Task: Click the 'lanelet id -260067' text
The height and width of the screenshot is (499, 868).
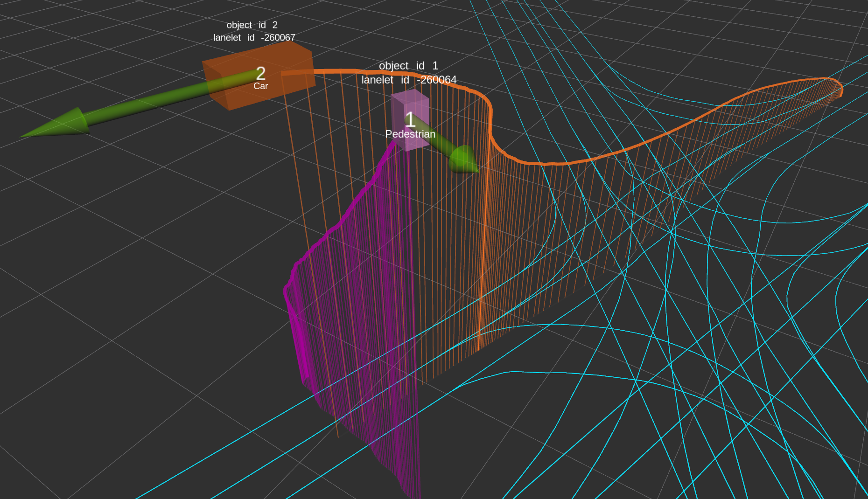Action: point(254,38)
